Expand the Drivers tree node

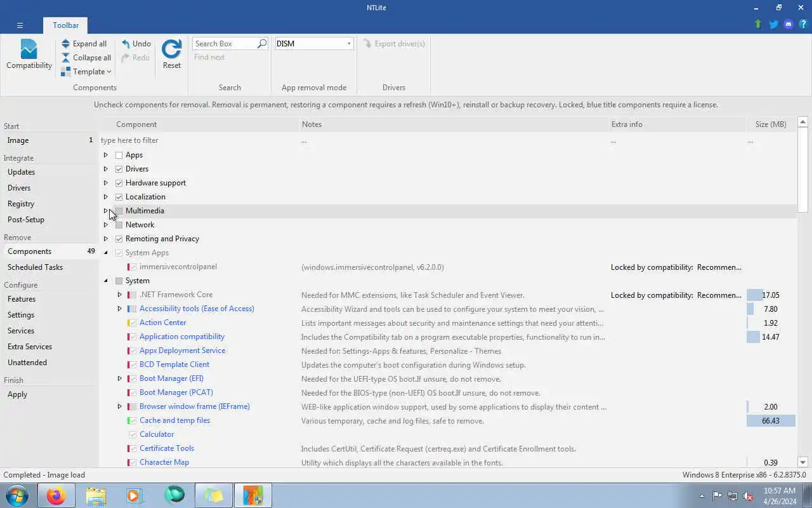106,169
